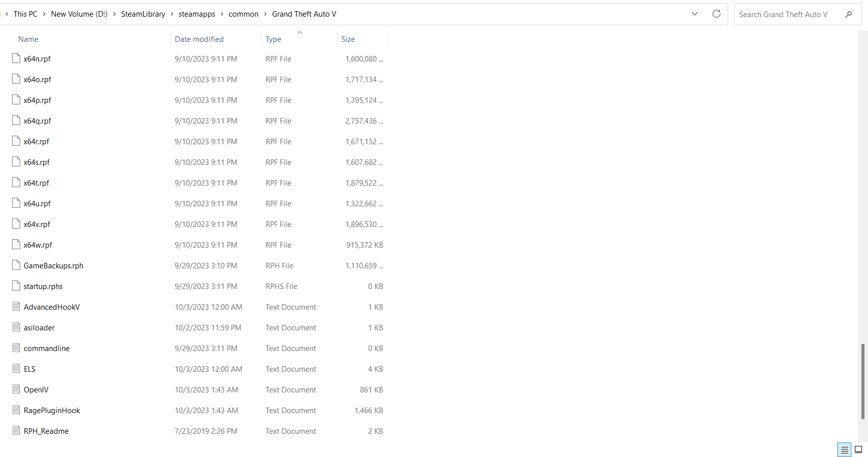Click Grand Theft Auto V breadcrumb

[x=304, y=14]
